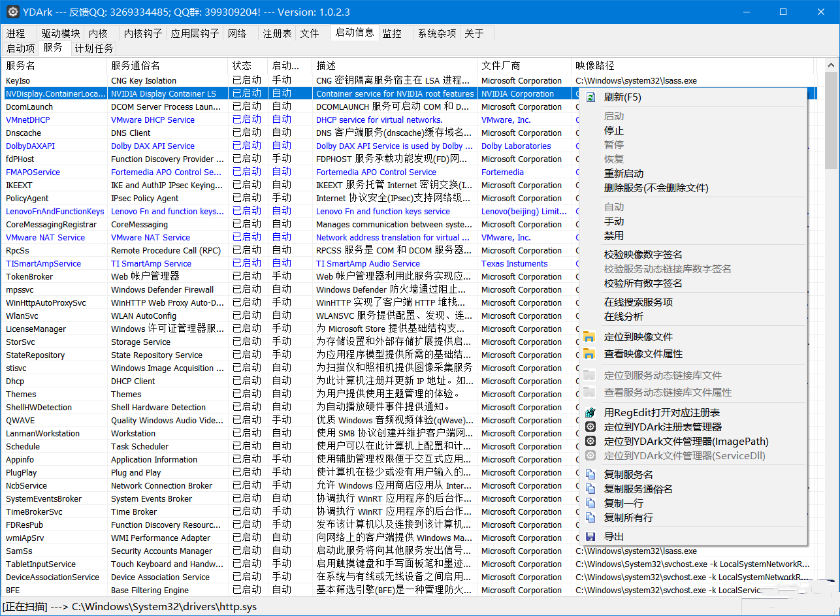Click the copy icon beside 复制服务名

590,475
